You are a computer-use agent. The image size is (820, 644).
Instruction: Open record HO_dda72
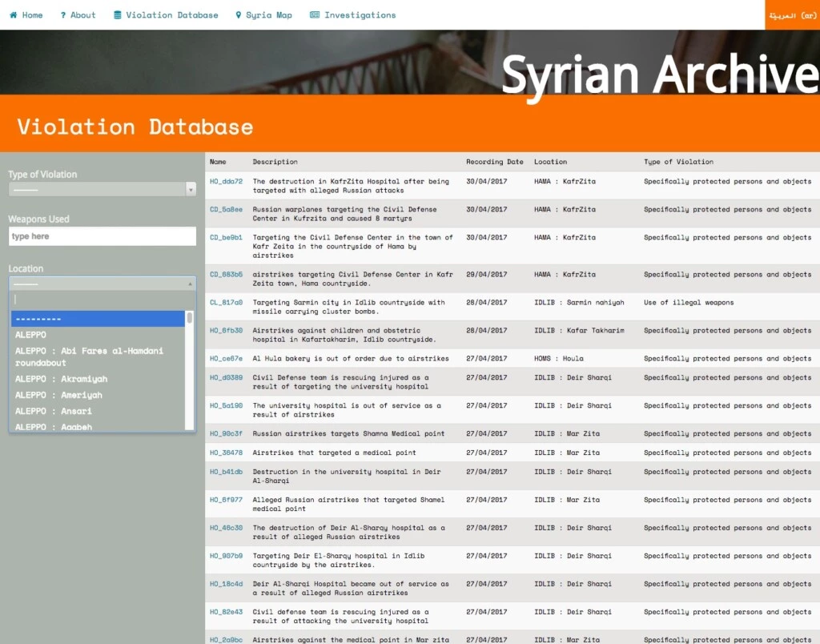[226, 182]
